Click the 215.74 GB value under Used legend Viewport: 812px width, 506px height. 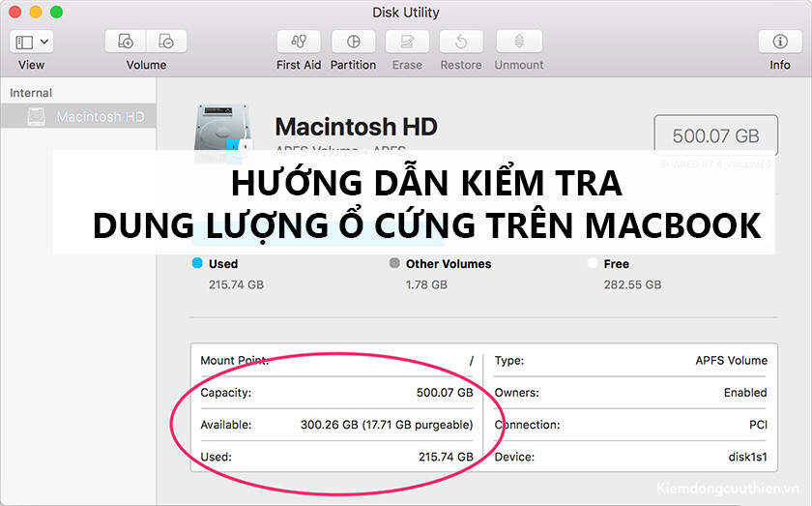point(236,284)
